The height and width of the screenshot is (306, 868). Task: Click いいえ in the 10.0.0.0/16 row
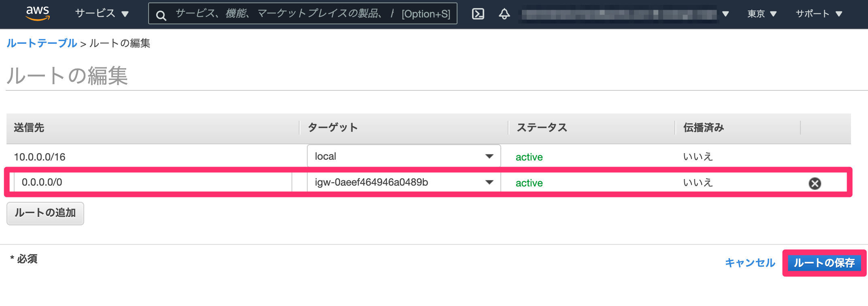[x=698, y=156]
